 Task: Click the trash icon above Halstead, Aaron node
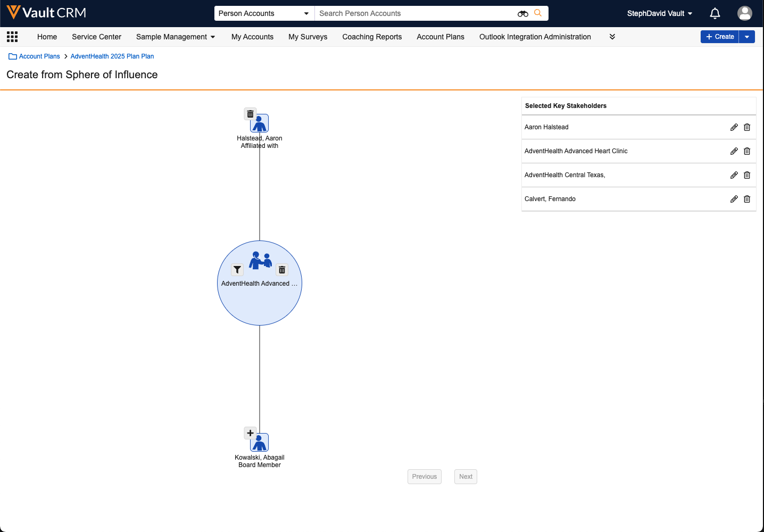[x=250, y=114]
